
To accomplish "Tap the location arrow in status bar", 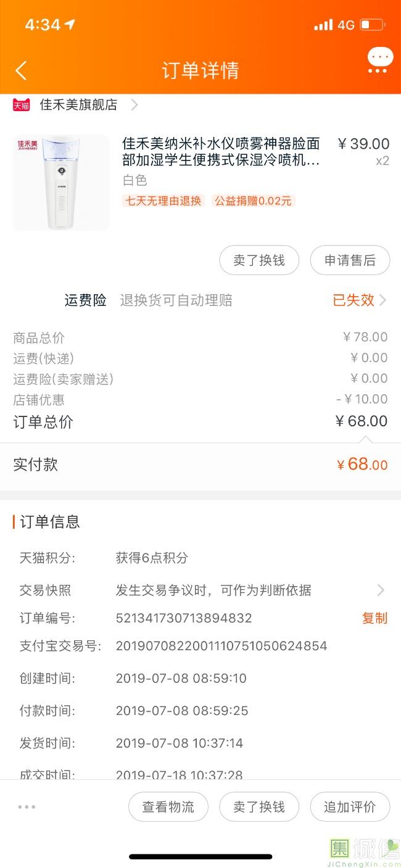I will [x=70, y=25].
